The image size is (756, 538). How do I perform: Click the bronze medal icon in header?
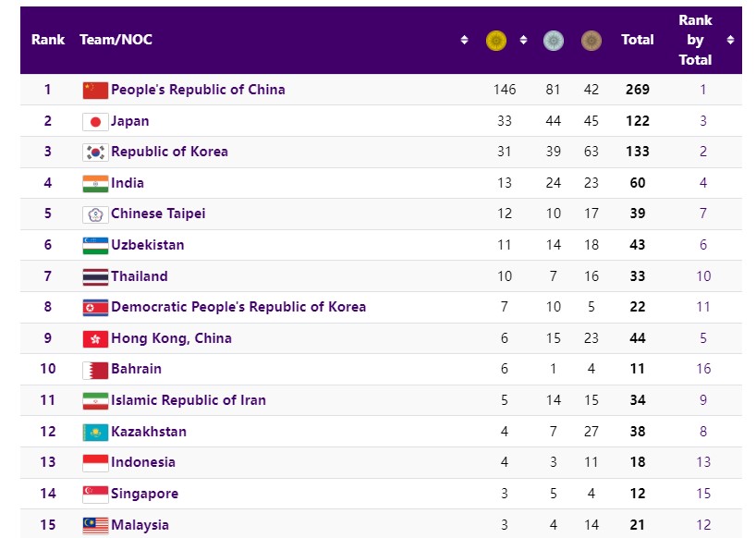point(591,41)
